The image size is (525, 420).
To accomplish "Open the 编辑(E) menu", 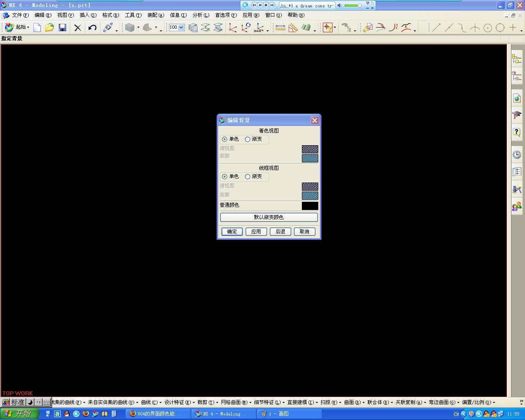I will coord(43,15).
